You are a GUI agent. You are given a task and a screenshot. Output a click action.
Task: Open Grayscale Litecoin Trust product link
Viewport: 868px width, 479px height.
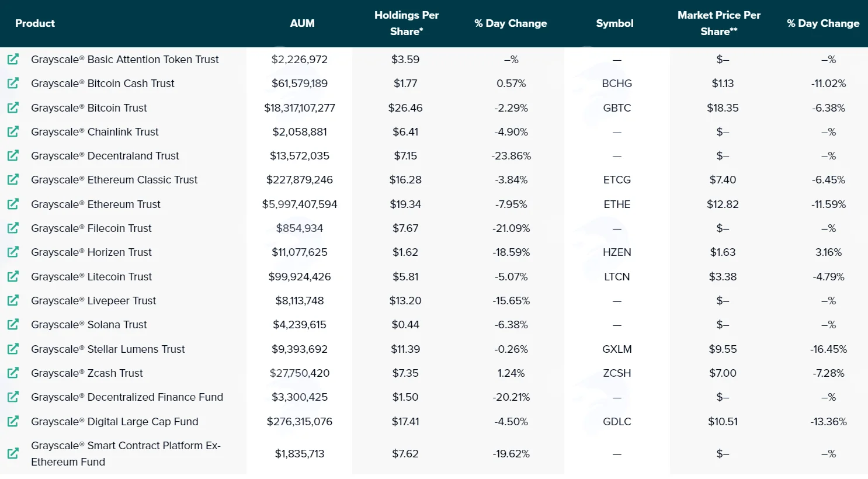point(91,276)
